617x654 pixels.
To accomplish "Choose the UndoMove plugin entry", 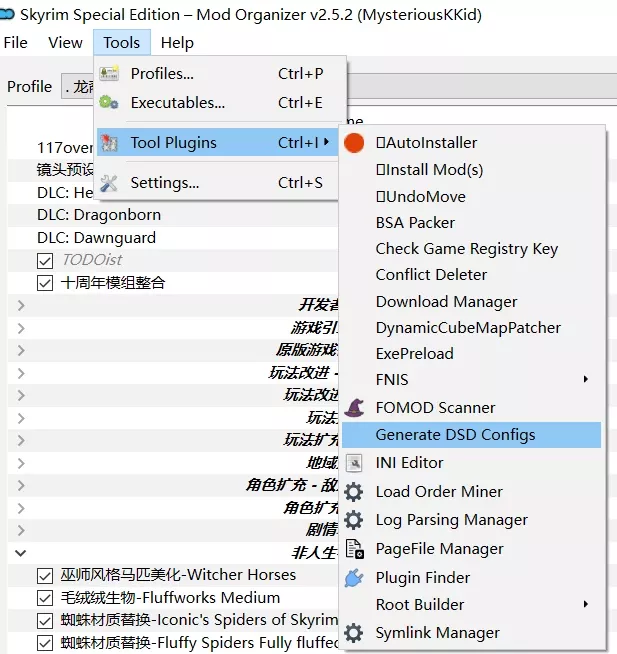I will 471,196.
